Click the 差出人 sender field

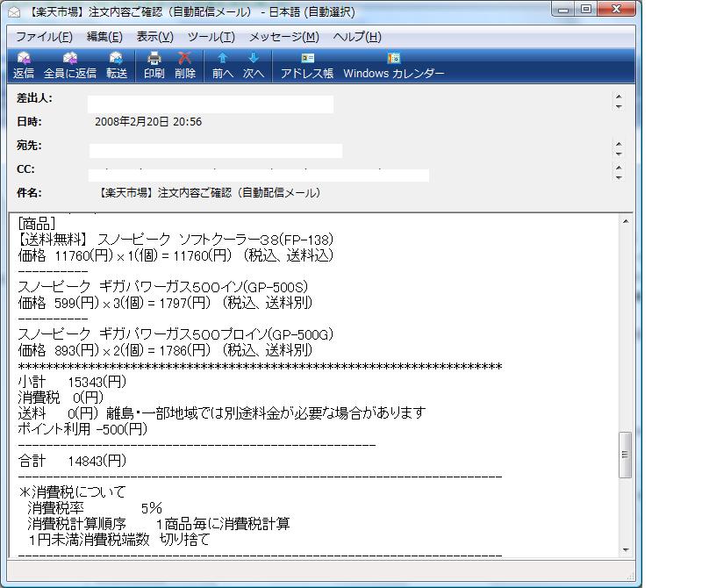pos(211,104)
